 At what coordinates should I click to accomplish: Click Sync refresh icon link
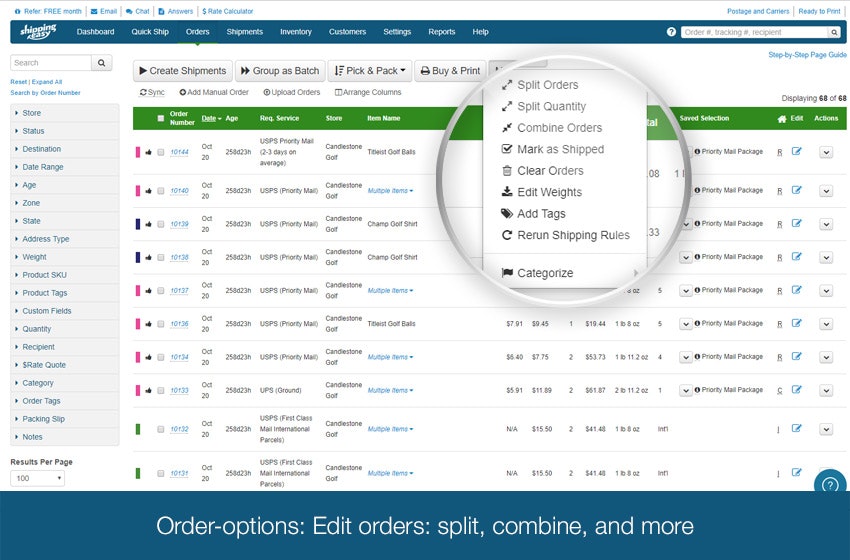pyautogui.click(x=152, y=92)
